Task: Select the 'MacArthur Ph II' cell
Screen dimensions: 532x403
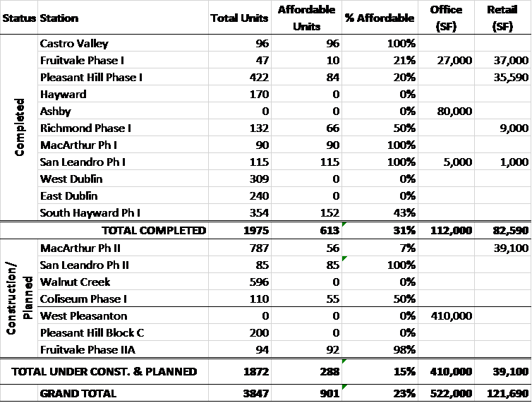Action: pyautogui.click(x=123, y=248)
